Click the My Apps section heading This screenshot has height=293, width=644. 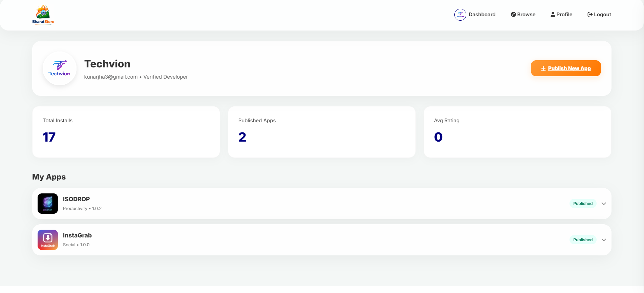(49, 177)
